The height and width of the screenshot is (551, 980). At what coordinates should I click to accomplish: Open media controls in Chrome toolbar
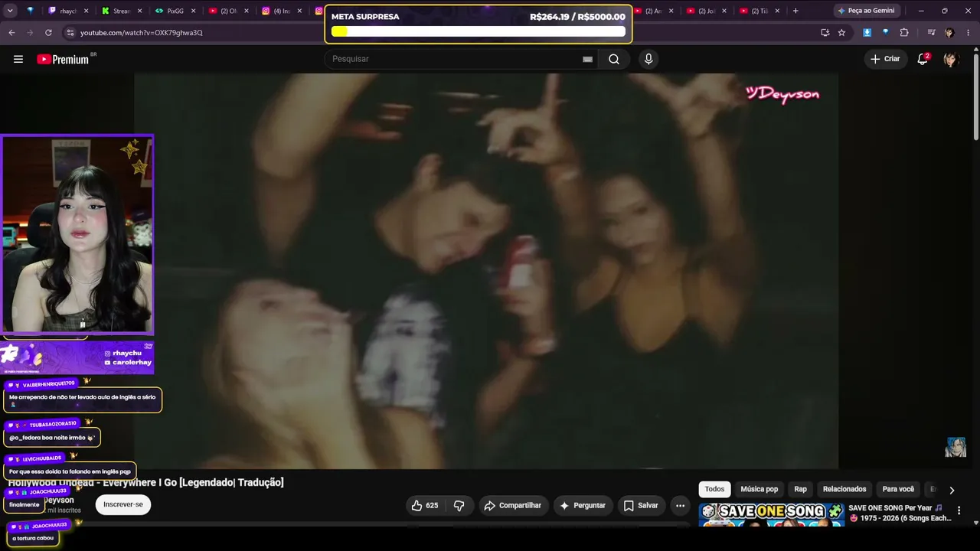click(931, 32)
